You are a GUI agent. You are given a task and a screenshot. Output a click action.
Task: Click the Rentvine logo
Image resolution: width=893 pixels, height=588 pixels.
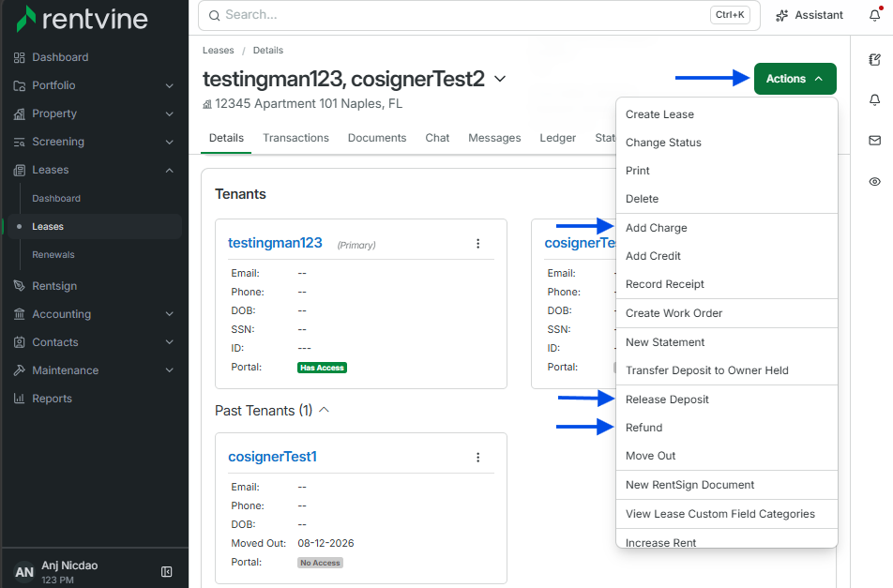click(82, 19)
